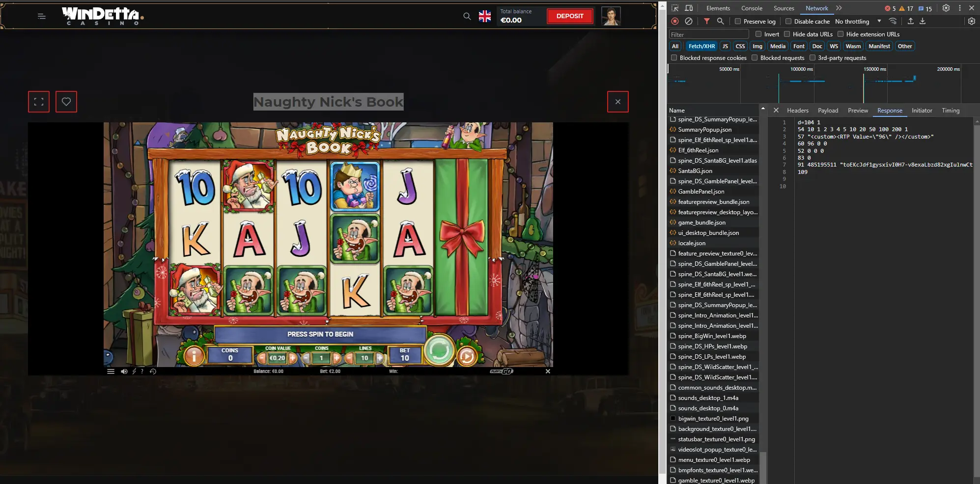Image resolution: width=980 pixels, height=484 pixels.
Task: Filter requests by JS
Action: tap(725, 46)
